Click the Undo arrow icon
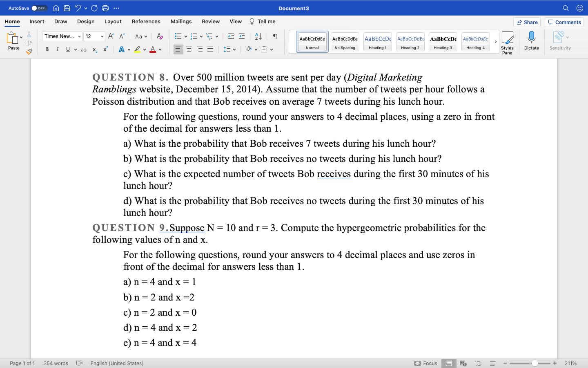 click(78, 8)
